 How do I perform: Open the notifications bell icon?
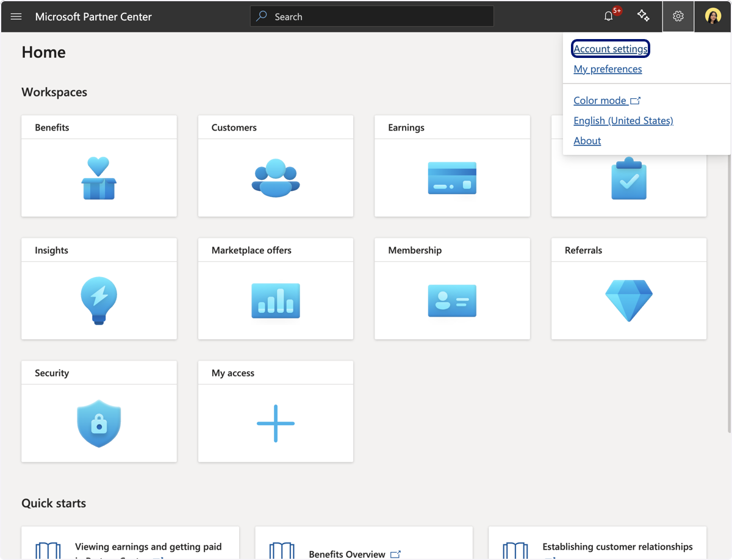(x=608, y=16)
